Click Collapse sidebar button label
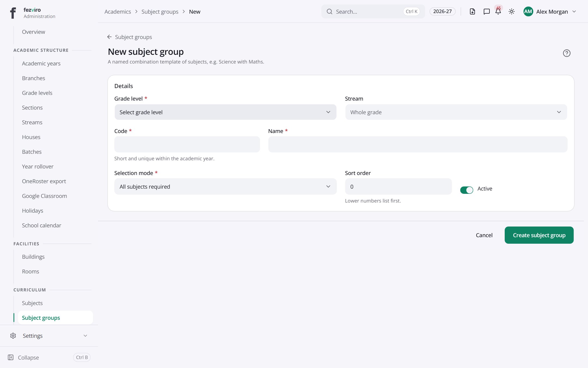 (x=28, y=357)
